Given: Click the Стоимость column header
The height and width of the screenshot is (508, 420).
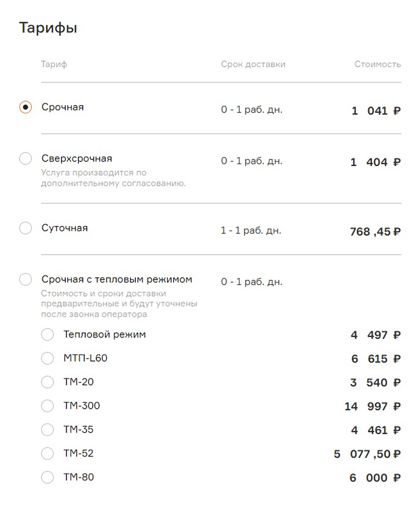Looking at the screenshot, I should [378, 64].
